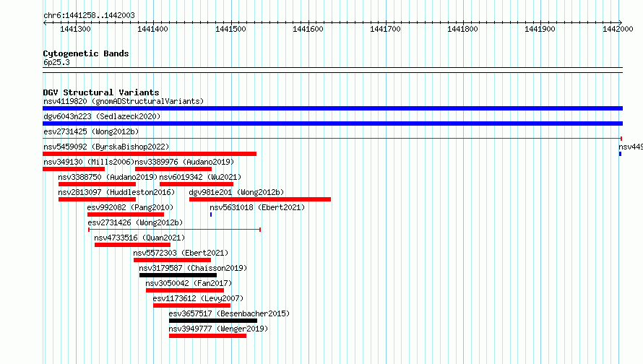The width and height of the screenshot is (643, 364).
Task: Click the 6p25.3 cytogenetic band line
Action: 332,70
